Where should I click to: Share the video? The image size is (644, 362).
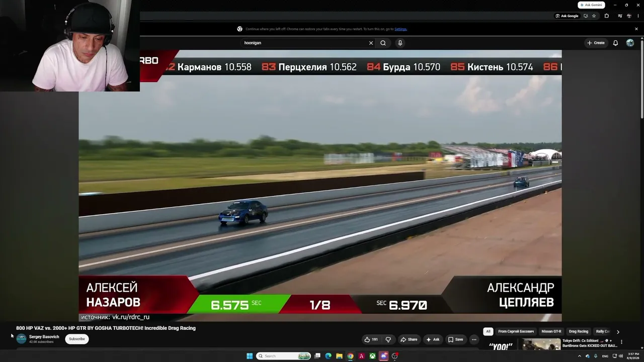coord(409,339)
